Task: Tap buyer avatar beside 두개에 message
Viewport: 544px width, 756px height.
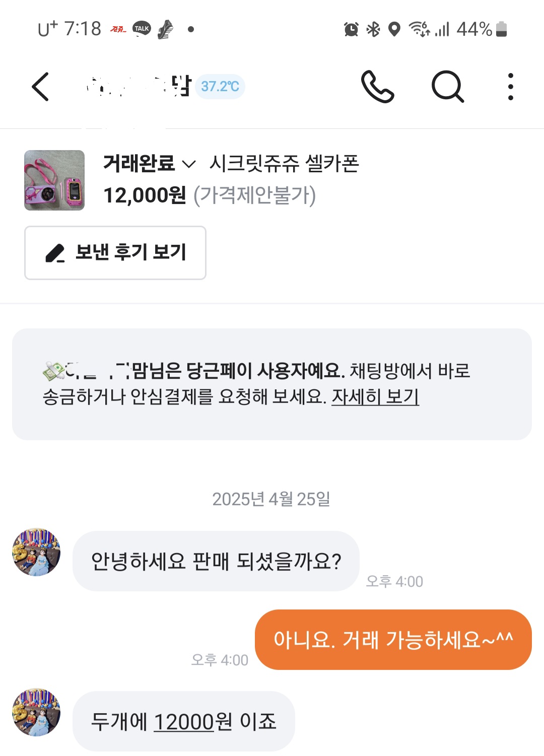Action: (x=36, y=712)
